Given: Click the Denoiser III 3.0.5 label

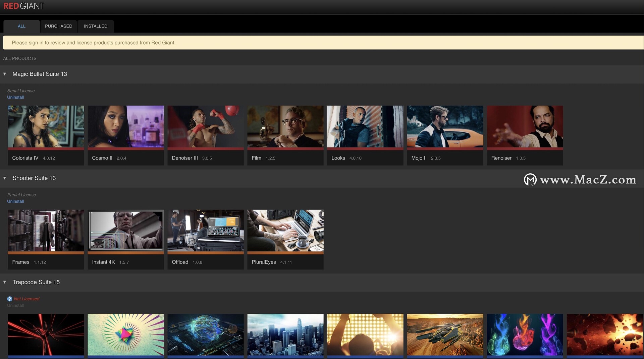Looking at the screenshot, I should [x=192, y=158].
